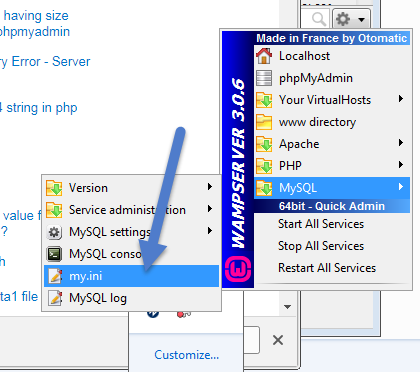The height and width of the screenshot is (372, 420).
Task: Choose Restart All Services
Action: click(332, 268)
